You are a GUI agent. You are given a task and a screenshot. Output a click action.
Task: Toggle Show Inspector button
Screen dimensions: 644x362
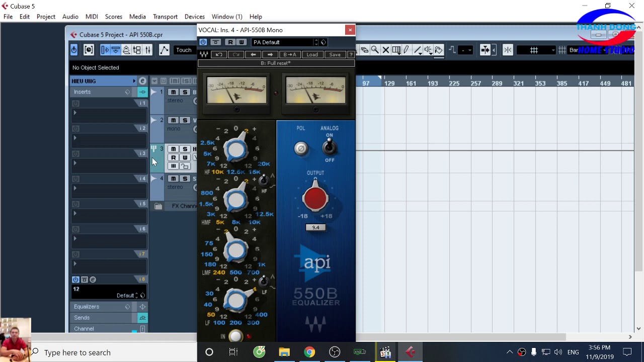pos(105,50)
